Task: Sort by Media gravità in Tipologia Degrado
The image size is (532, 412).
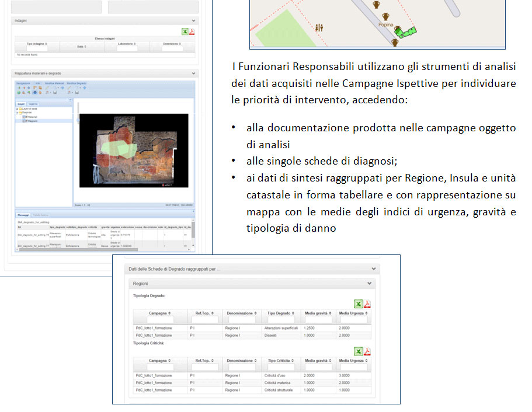Action: tap(318, 313)
